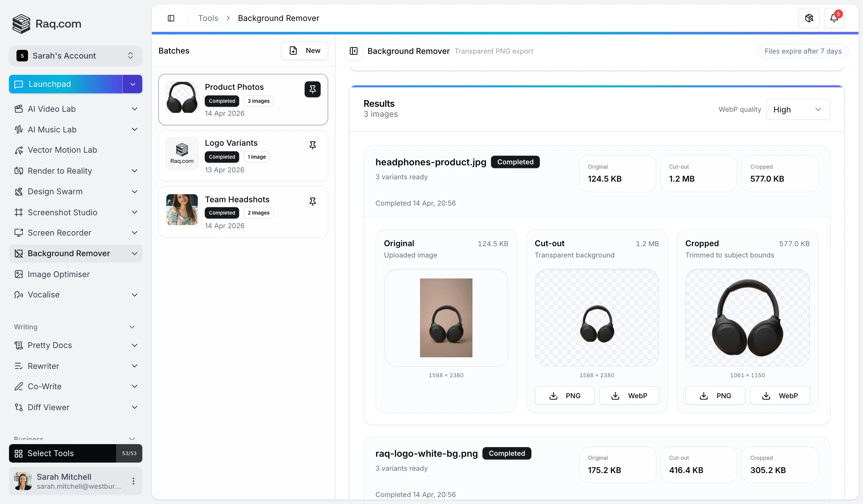Click the package search icon in header

809,18
